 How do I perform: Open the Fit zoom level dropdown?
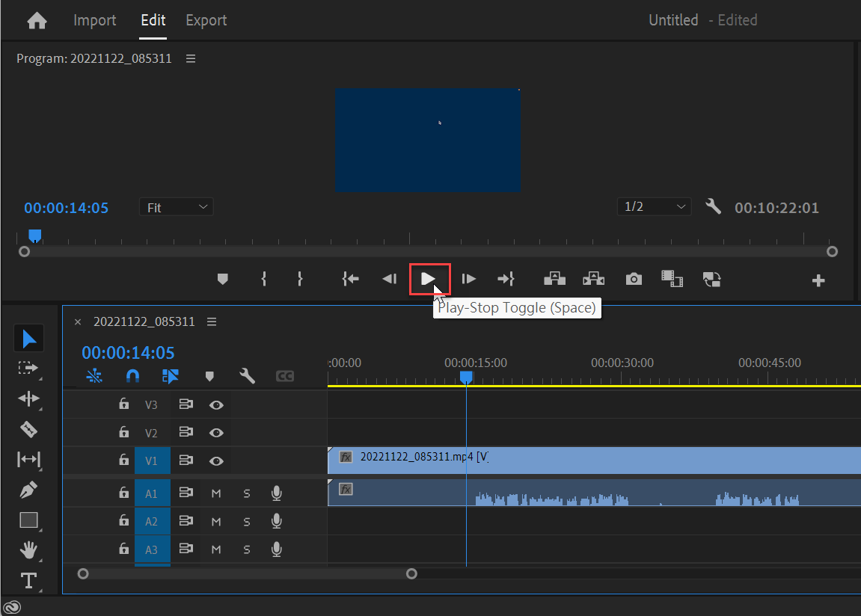tap(177, 207)
